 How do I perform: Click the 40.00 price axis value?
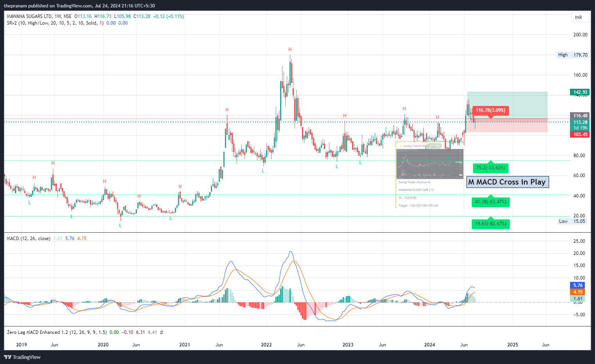pos(580,196)
